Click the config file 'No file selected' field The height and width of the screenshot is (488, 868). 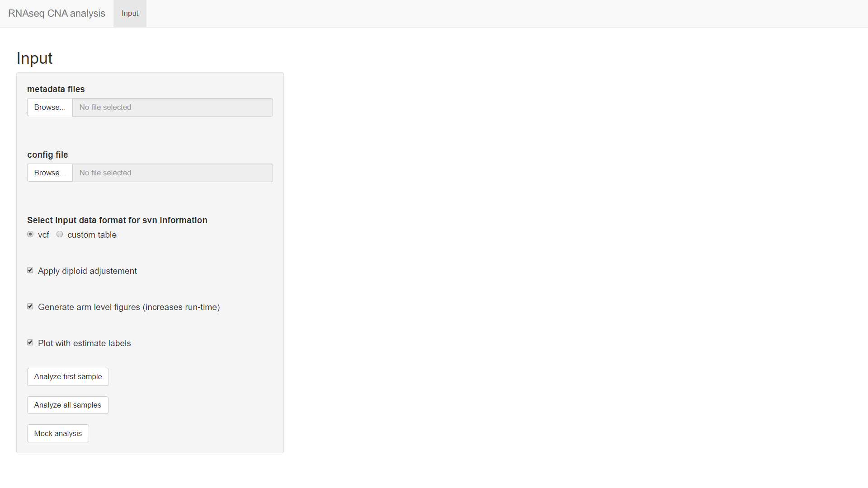[x=172, y=173]
